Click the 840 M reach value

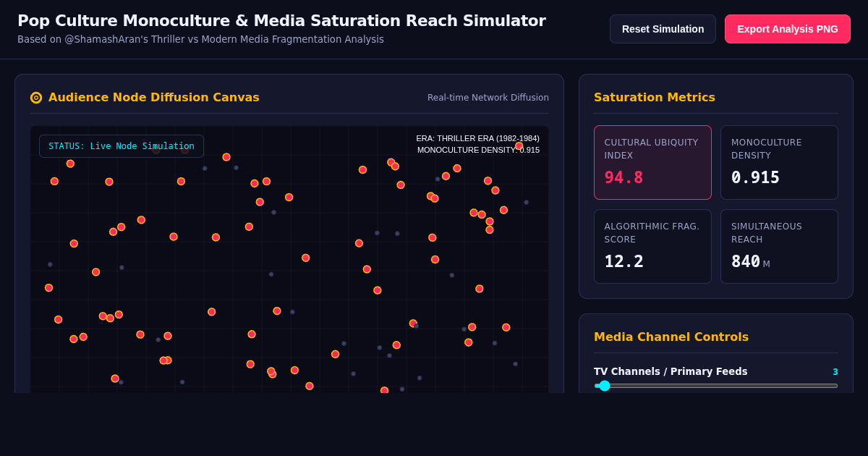pyautogui.click(x=750, y=261)
